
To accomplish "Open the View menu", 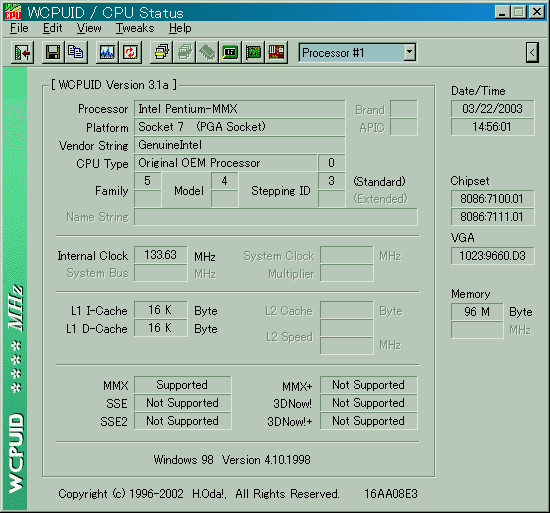I will [x=89, y=28].
